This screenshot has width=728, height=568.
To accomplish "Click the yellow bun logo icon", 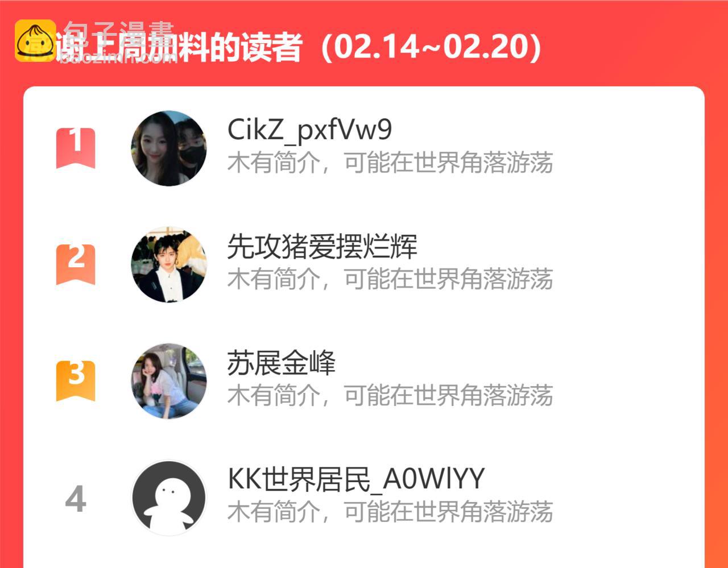I will pos(35,41).
